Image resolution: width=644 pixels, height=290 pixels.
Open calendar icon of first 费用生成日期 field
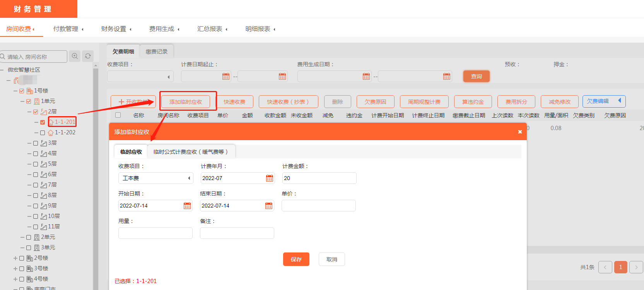pyautogui.click(x=366, y=77)
